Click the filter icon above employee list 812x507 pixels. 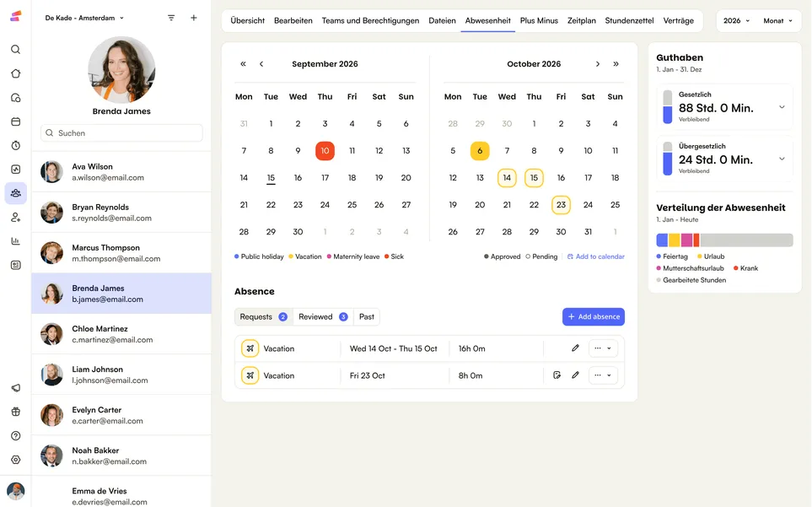point(171,18)
